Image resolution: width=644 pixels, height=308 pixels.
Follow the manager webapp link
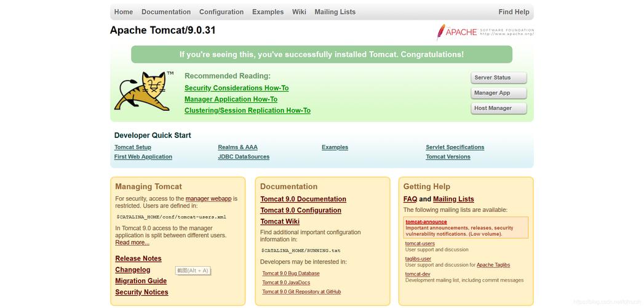(209, 198)
